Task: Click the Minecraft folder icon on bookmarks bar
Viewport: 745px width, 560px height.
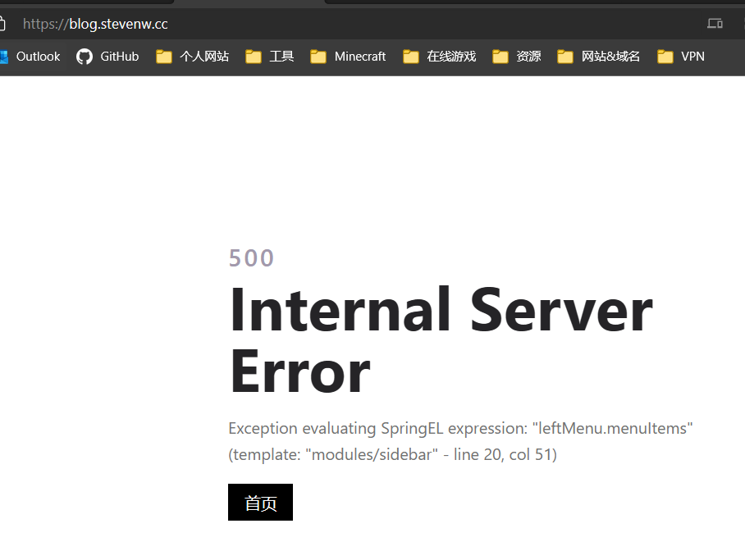Action: click(317, 57)
